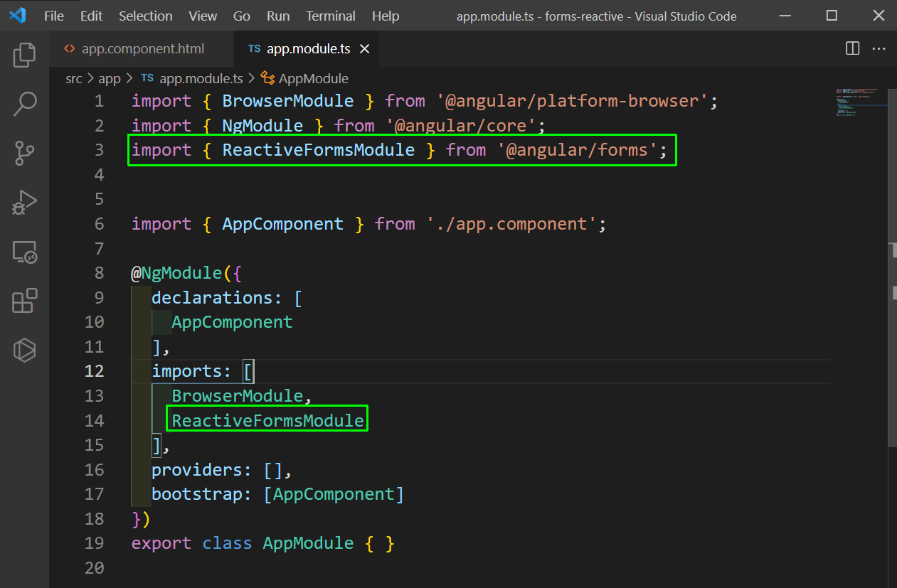897x588 pixels.
Task: Open the Run menu
Action: point(278,16)
